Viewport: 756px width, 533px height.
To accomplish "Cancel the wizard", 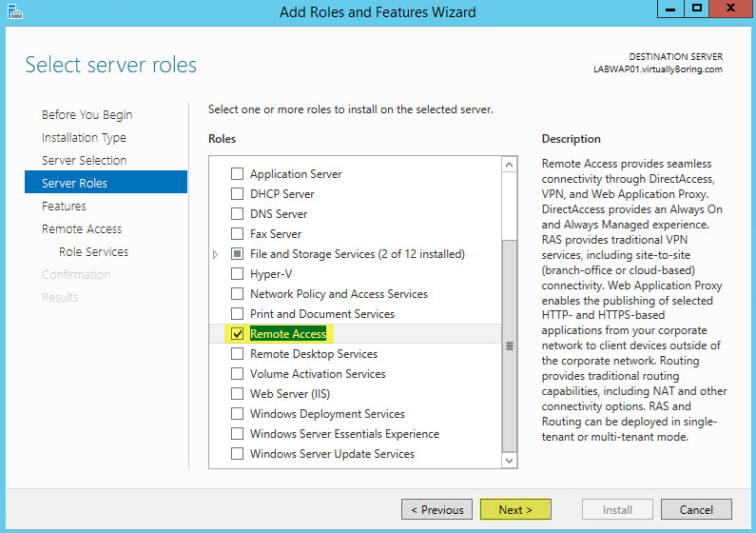I will pos(696,509).
